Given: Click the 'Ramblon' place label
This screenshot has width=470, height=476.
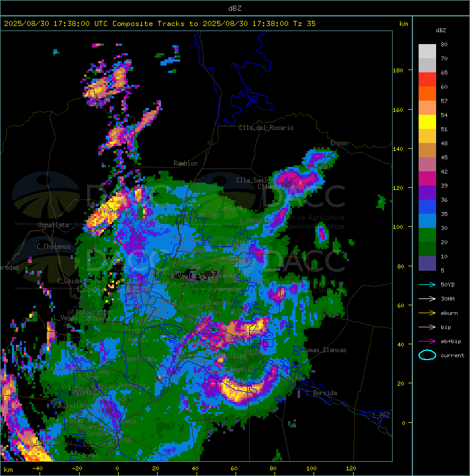Looking at the screenshot, I should point(185,163).
